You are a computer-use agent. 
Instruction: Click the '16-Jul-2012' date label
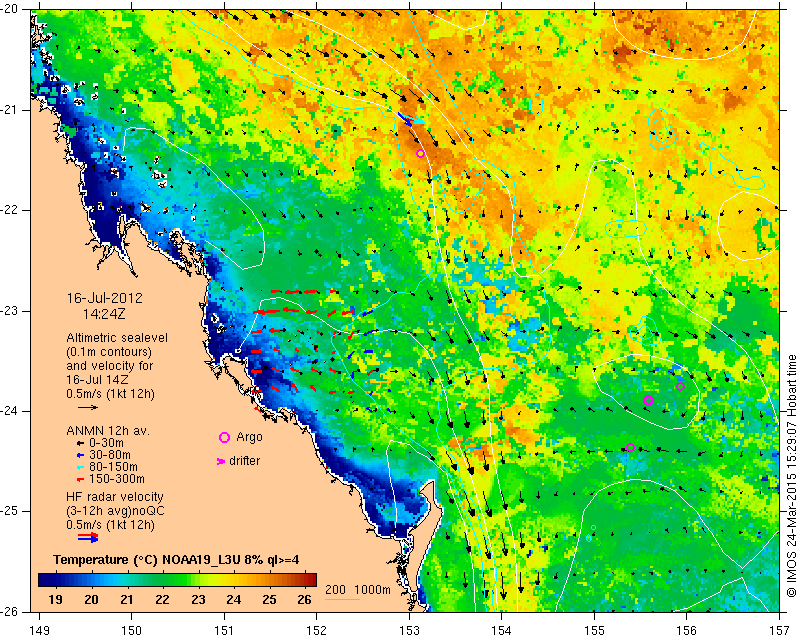tap(105, 298)
